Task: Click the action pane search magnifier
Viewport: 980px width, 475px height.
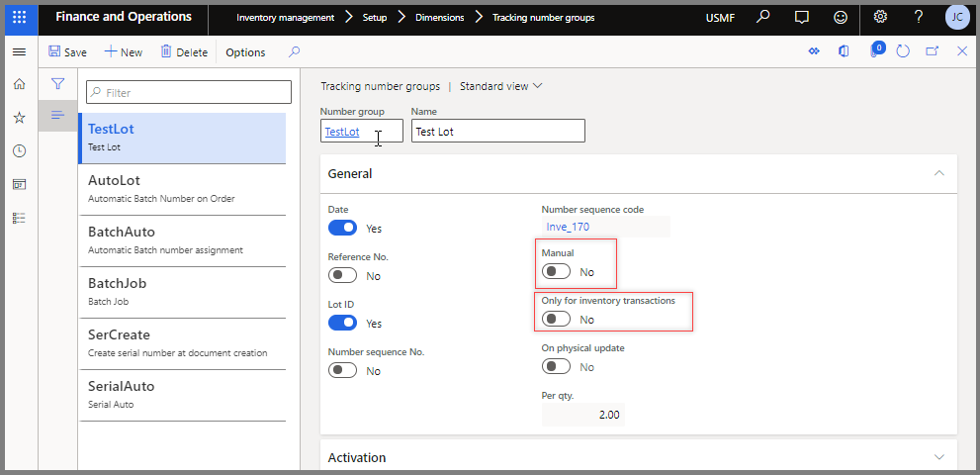Action: click(x=294, y=51)
